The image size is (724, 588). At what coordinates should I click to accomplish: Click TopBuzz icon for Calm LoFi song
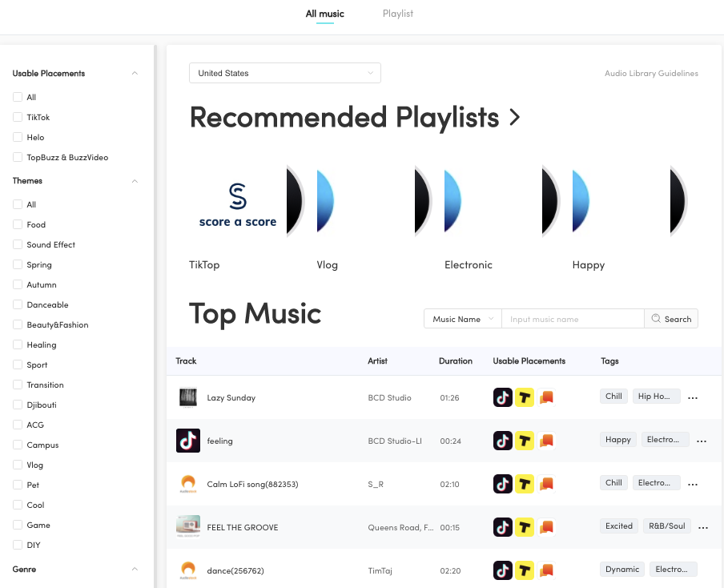point(525,484)
